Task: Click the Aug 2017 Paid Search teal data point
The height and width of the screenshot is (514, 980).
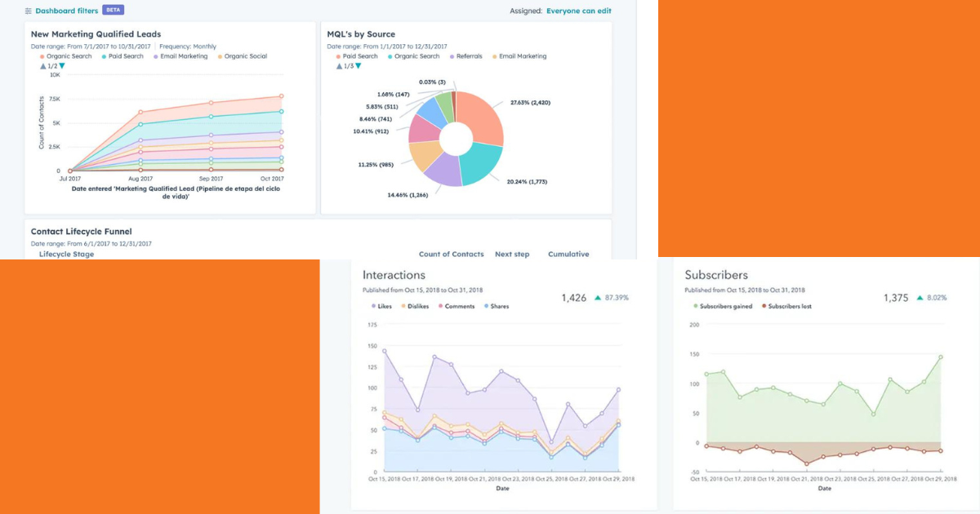Action: point(140,125)
